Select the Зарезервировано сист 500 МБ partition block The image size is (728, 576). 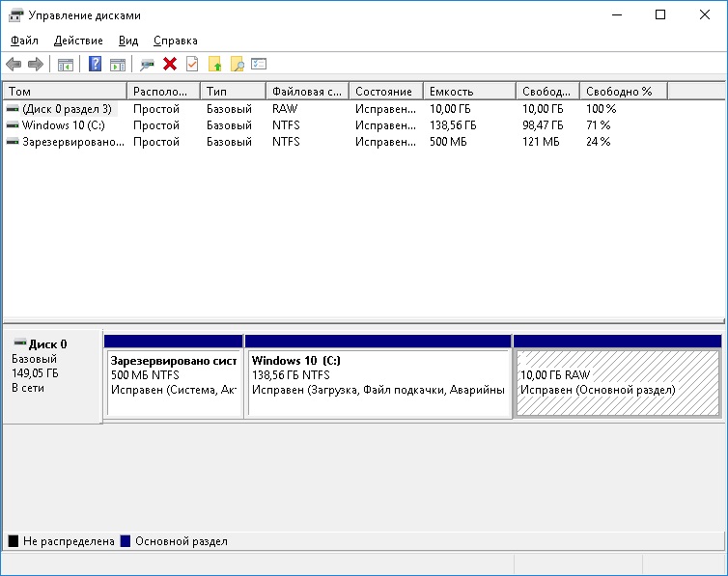(x=173, y=376)
